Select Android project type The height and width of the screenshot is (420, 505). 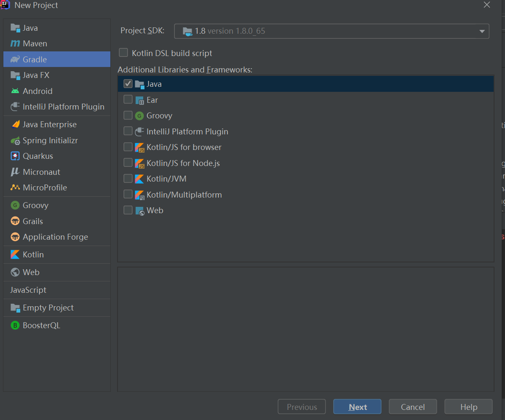pyautogui.click(x=57, y=91)
